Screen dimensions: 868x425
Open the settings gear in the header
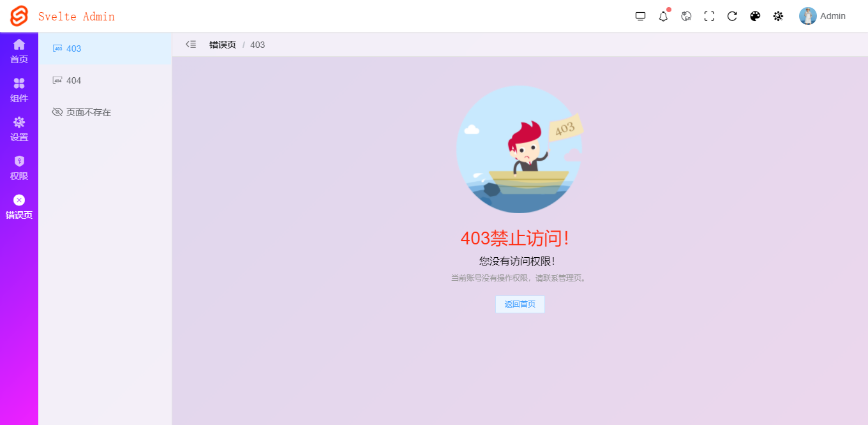[778, 16]
